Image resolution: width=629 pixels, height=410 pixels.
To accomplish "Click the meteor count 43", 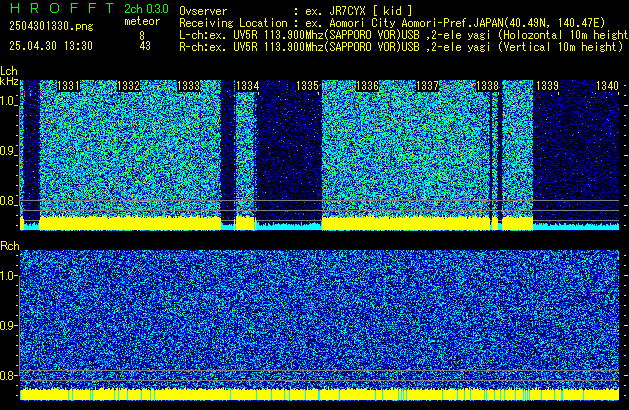I will pyautogui.click(x=145, y=46).
